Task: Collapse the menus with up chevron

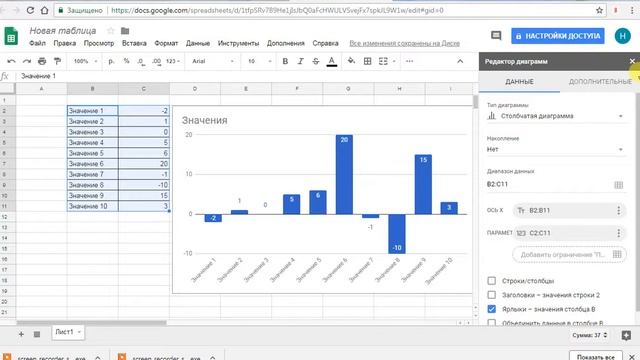Action: click(460, 61)
